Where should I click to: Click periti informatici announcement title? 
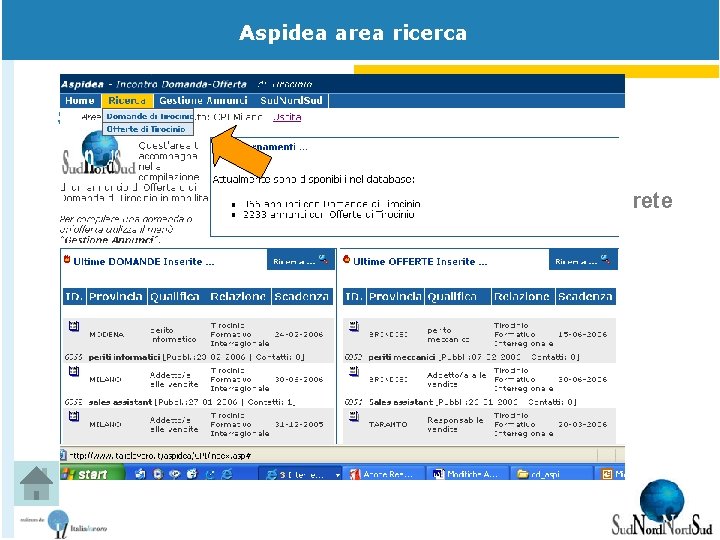124,357
